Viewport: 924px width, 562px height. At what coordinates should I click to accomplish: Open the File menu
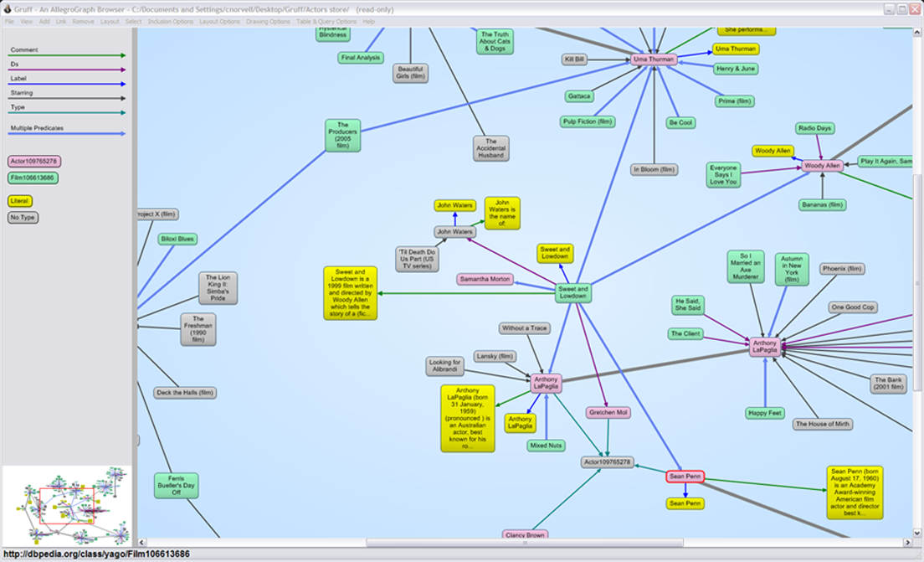pos(9,22)
